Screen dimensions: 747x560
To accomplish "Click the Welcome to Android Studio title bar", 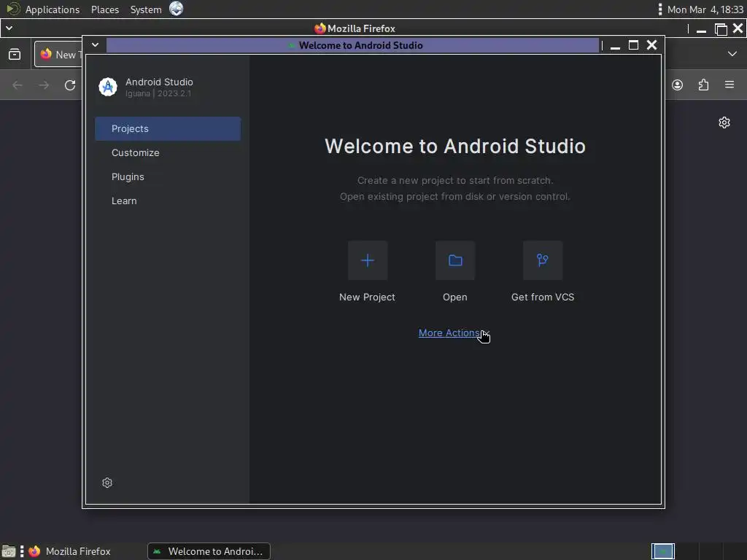I will 352,45.
